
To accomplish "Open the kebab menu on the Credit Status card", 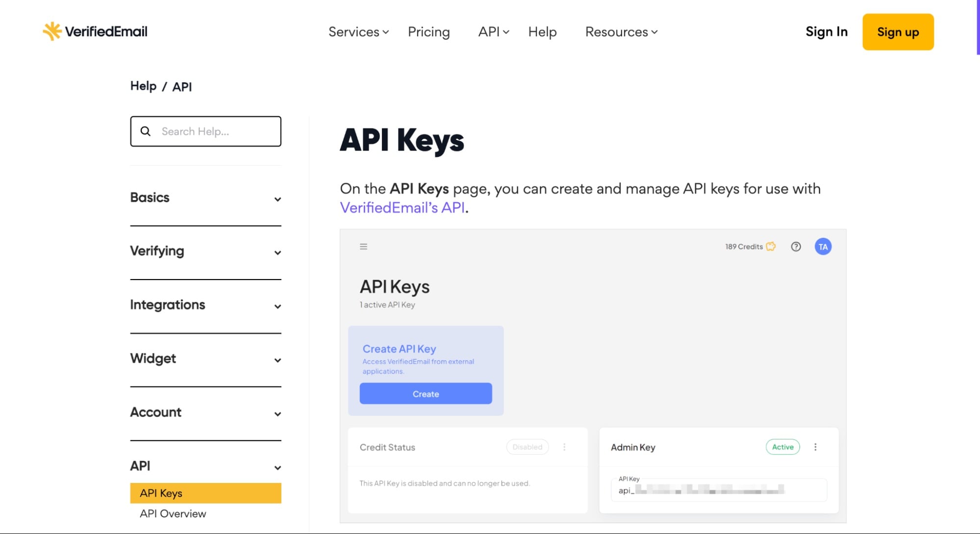I will tap(564, 447).
